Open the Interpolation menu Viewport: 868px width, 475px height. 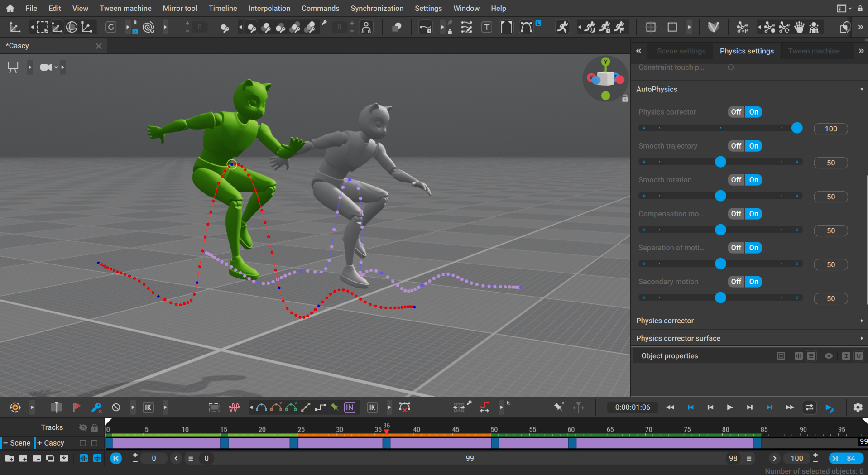tap(269, 8)
